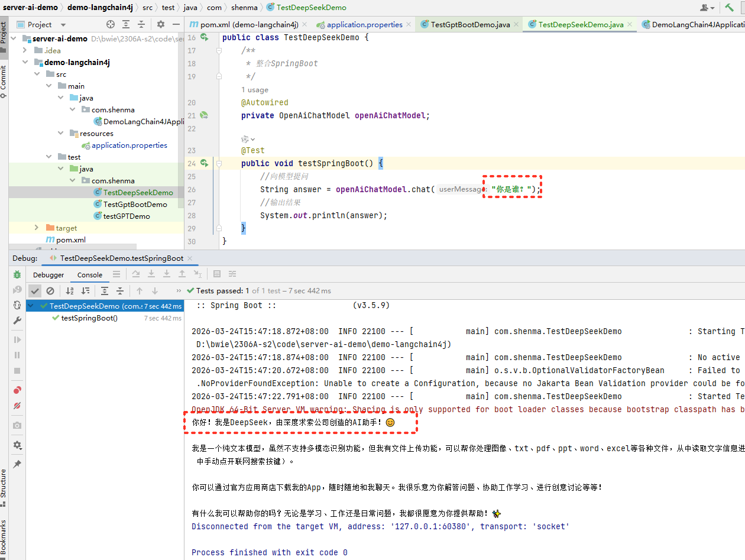This screenshot has width=745, height=560.
Task: Toggle Show Passed tests checkmark button
Action: click(35, 291)
